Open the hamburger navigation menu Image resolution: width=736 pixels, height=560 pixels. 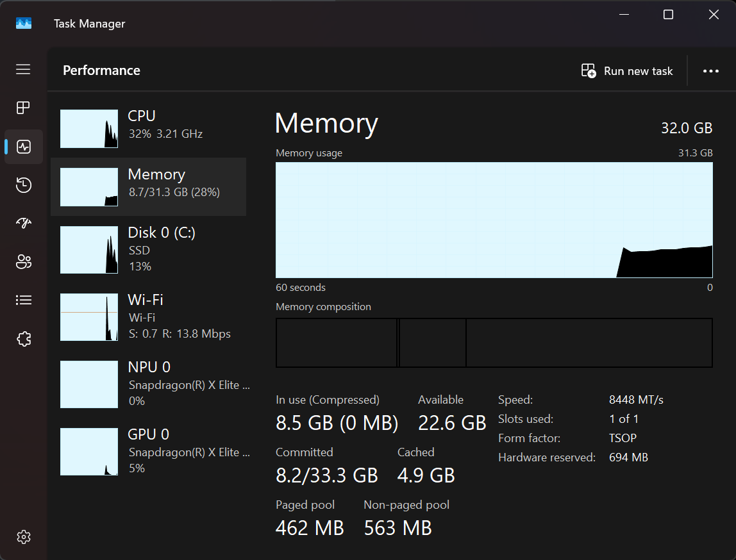pos(23,69)
